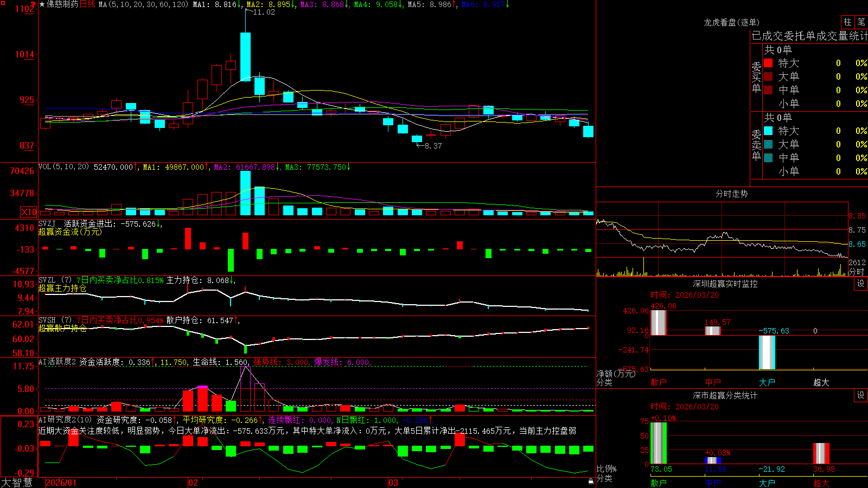The image size is (868, 488).
Task: Click the red 特大 buy-order swatch
Action: pyautogui.click(x=768, y=63)
